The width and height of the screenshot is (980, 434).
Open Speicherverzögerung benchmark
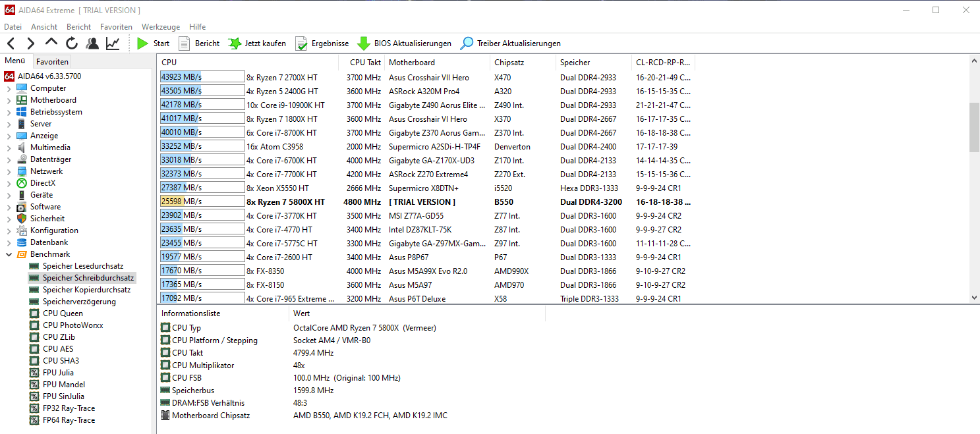pyautogui.click(x=79, y=302)
